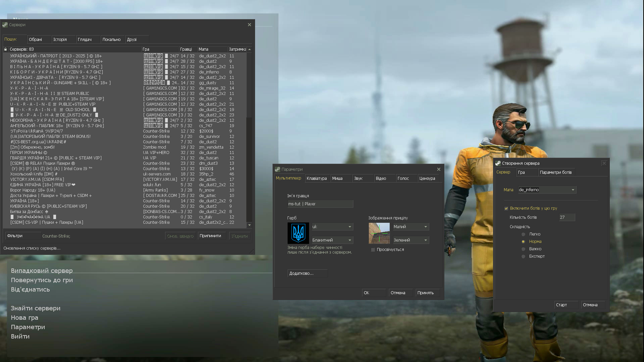Open the Зелений crosshair color dropdown
This screenshot has height=362, width=644.
[411, 240]
